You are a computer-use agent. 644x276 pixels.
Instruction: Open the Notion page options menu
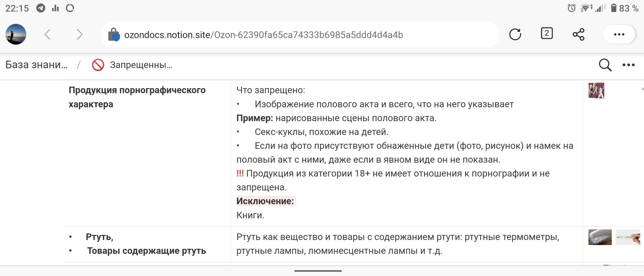(629, 65)
